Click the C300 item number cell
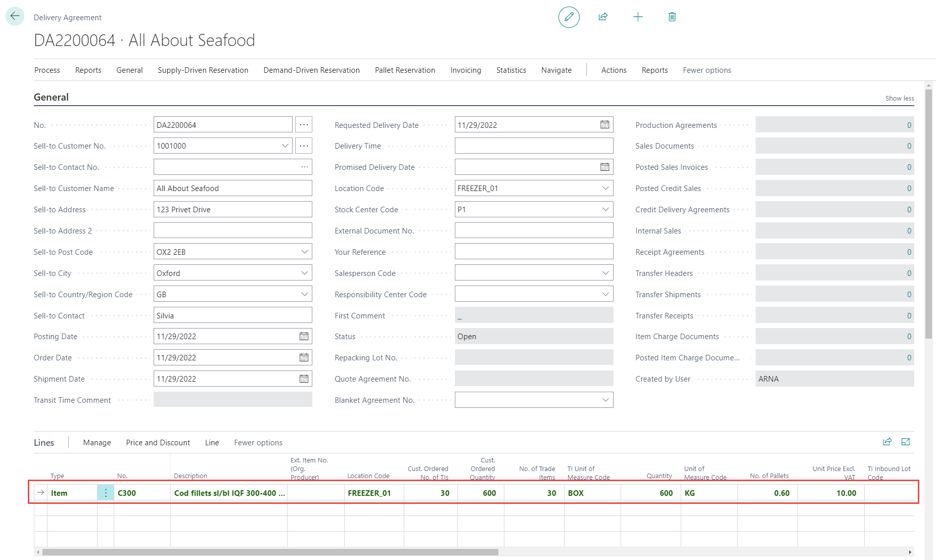Viewport: 936px width, 560px height. [142, 493]
